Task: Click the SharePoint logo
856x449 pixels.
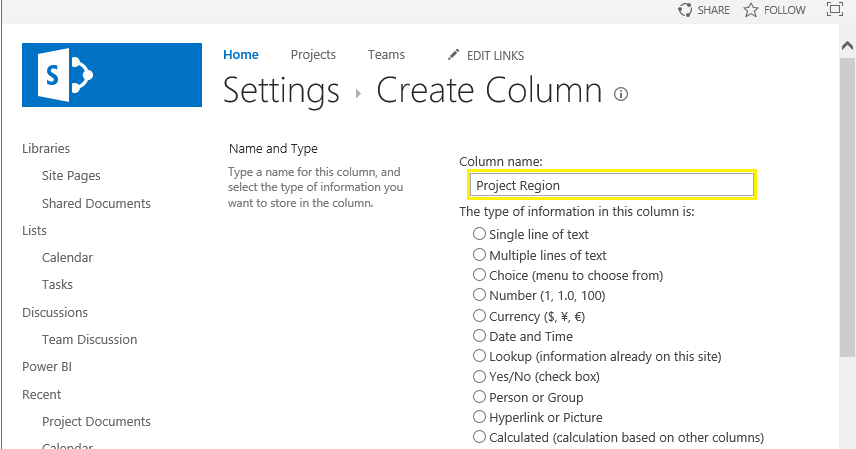Action: pos(112,75)
